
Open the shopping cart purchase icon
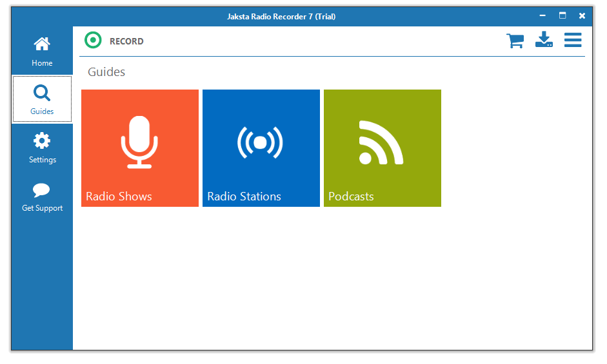pyautogui.click(x=515, y=40)
